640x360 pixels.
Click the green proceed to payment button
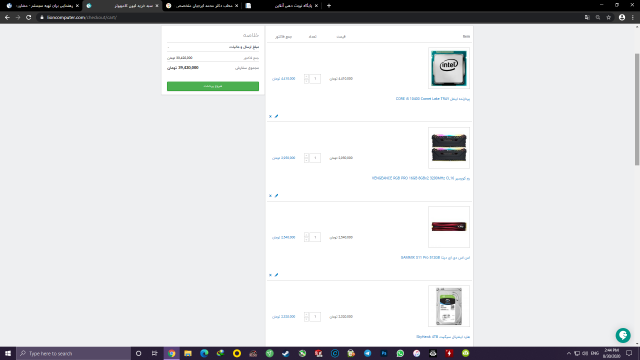click(213, 86)
